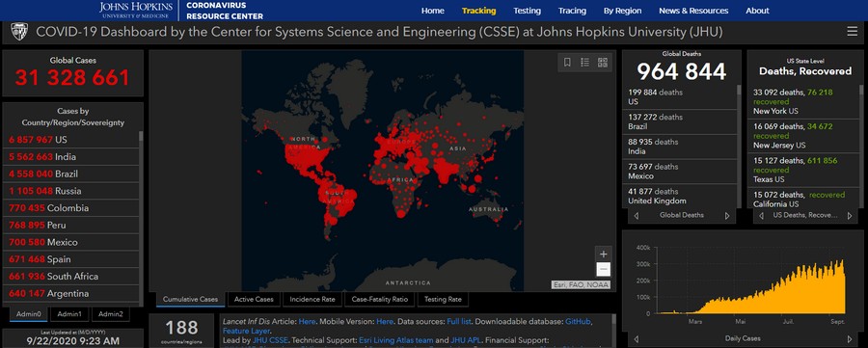Zoom in on the map with the plus button

pos(604,254)
